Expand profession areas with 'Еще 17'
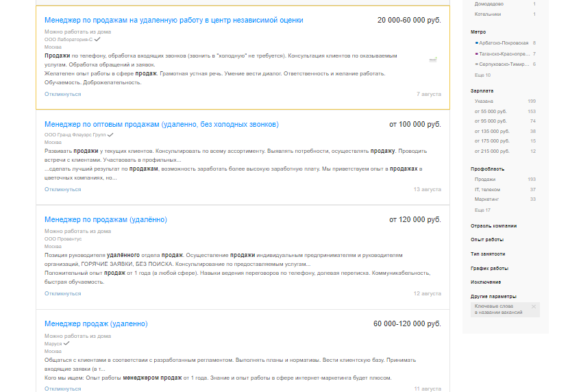 click(x=482, y=210)
